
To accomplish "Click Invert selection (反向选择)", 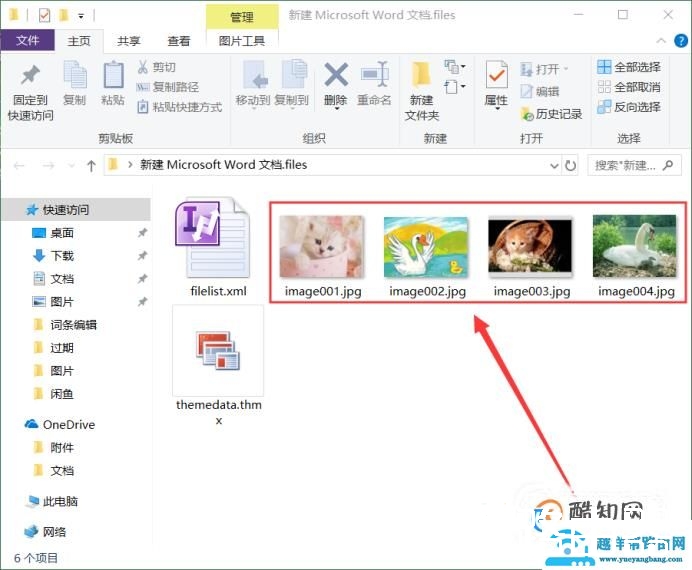I will 629,107.
